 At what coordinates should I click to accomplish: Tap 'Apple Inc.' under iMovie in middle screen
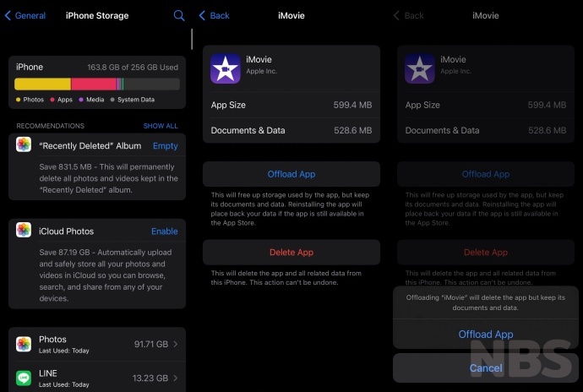point(261,71)
